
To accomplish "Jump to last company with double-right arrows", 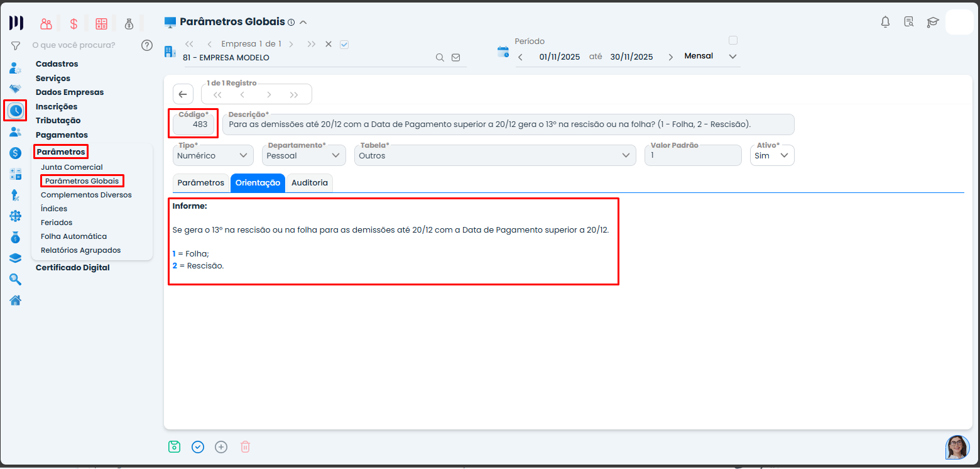I will click(312, 44).
